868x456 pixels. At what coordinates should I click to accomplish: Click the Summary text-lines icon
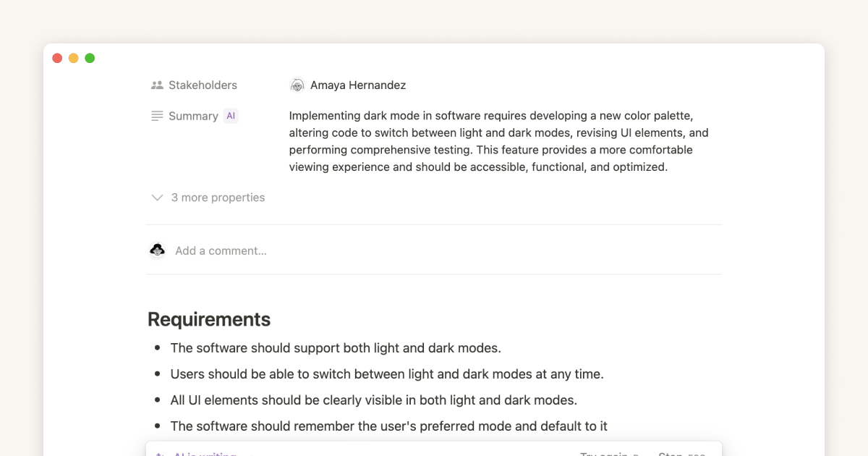point(157,116)
